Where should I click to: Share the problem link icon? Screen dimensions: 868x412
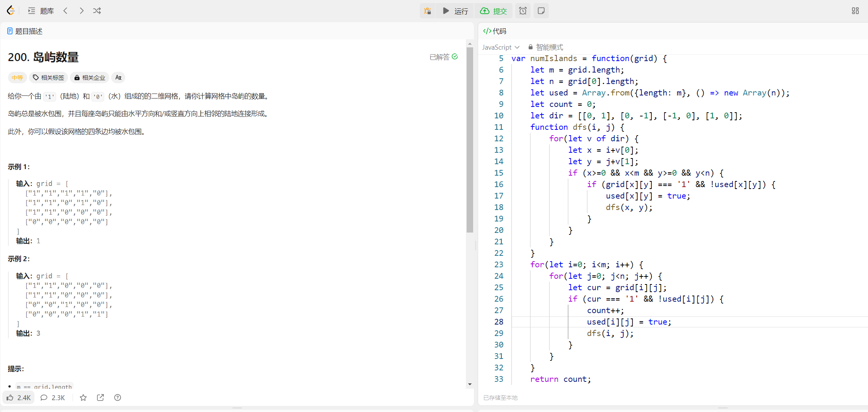coord(100,397)
